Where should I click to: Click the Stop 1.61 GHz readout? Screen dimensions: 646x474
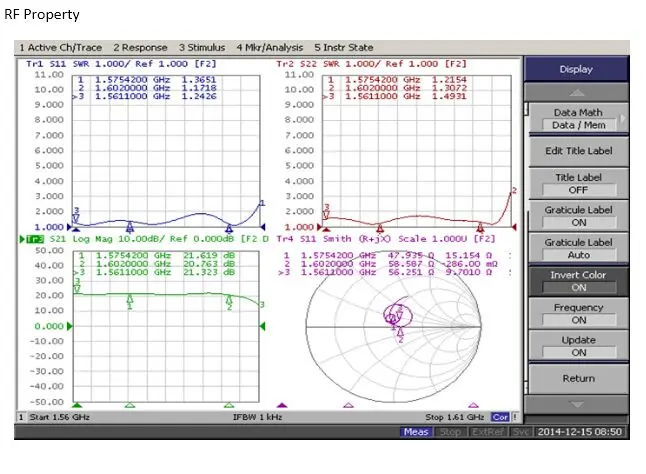click(x=454, y=417)
